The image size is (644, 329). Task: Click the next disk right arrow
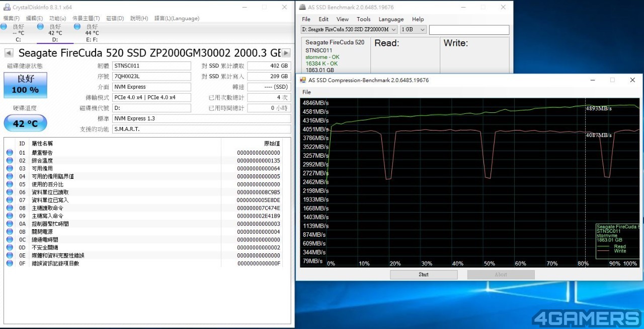[x=286, y=53]
